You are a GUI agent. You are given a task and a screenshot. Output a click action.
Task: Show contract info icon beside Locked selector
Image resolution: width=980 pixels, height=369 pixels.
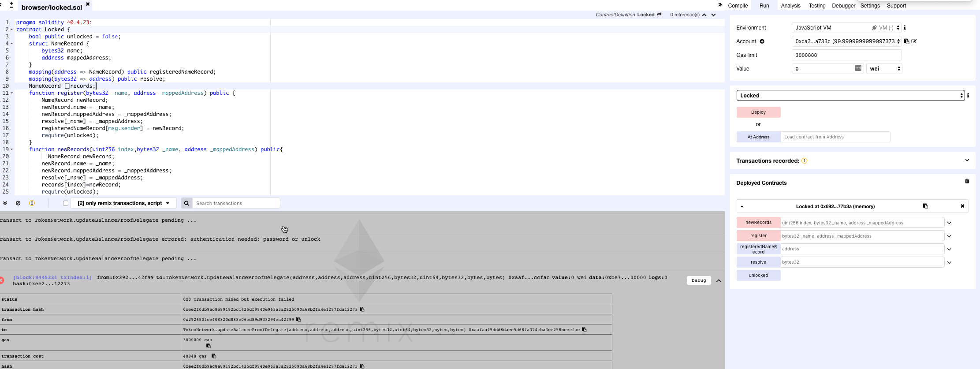point(968,95)
